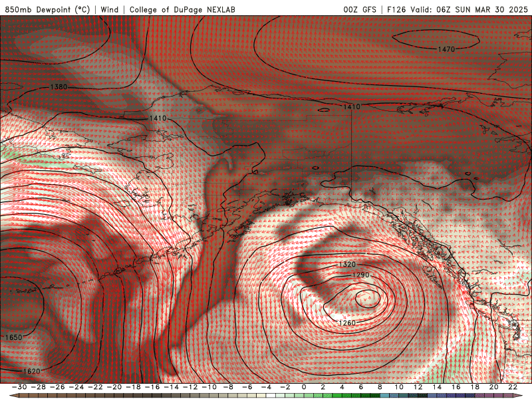Click the 1470 contour label
The height and width of the screenshot is (399, 532).
point(446,49)
